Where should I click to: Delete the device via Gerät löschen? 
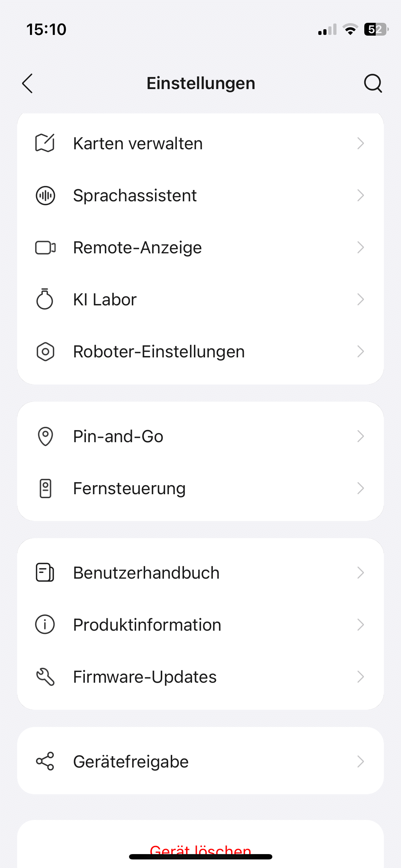point(200,849)
